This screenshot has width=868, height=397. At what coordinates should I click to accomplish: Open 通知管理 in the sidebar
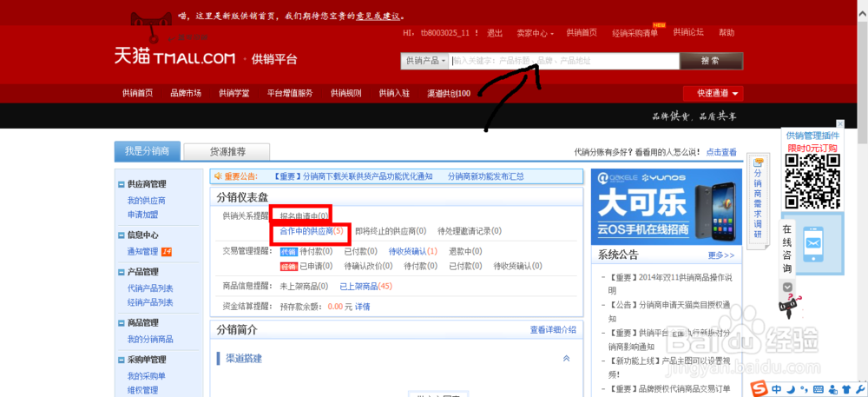pos(142,251)
